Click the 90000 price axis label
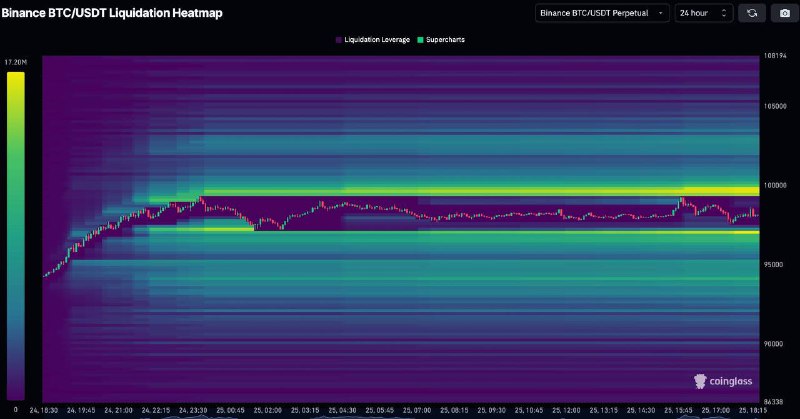Screen dimensions: 800x419 click(x=773, y=343)
